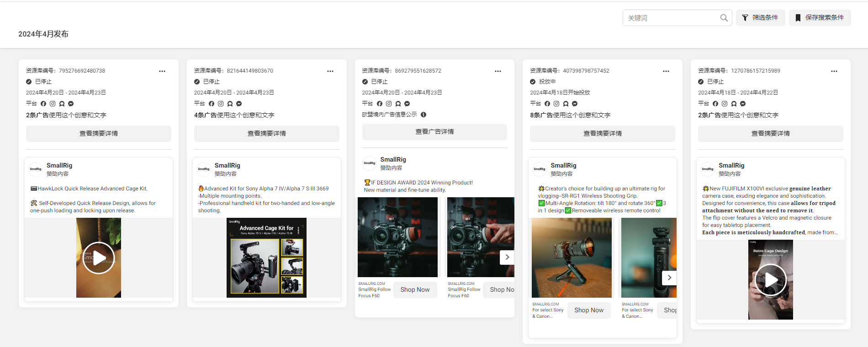This screenshot has height=347, width=868.
Task: Click Facebook platform icon on ad 821644149803670
Action: pyautogui.click(x=212, y=104)
